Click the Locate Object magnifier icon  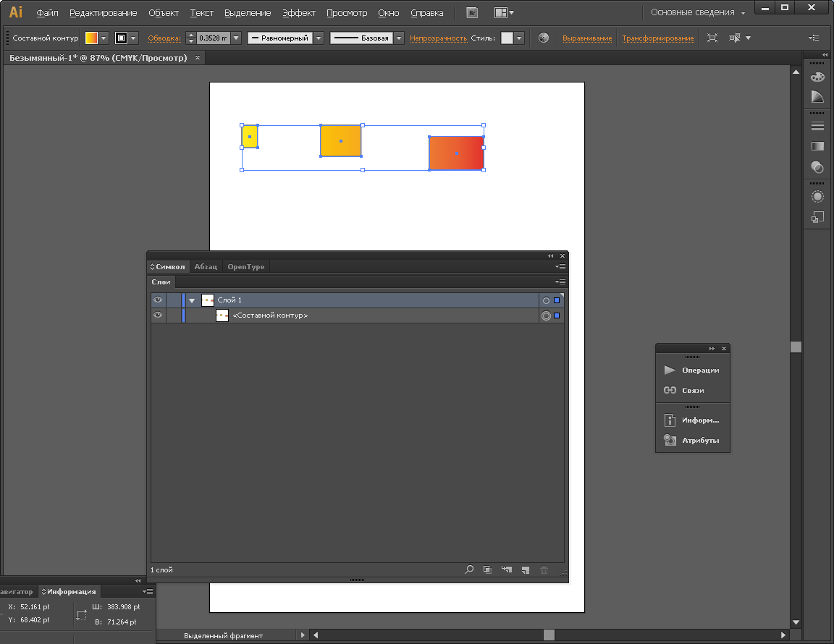click(469, 570)
